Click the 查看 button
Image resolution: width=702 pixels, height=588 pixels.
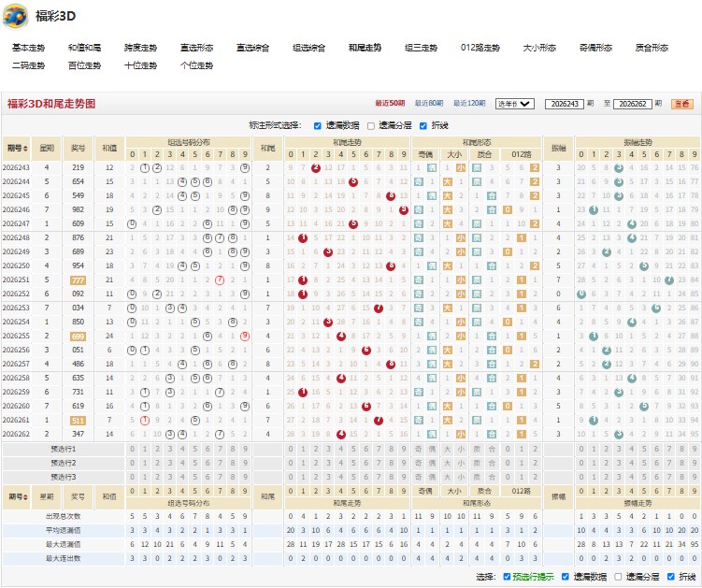tap(681, 104)
